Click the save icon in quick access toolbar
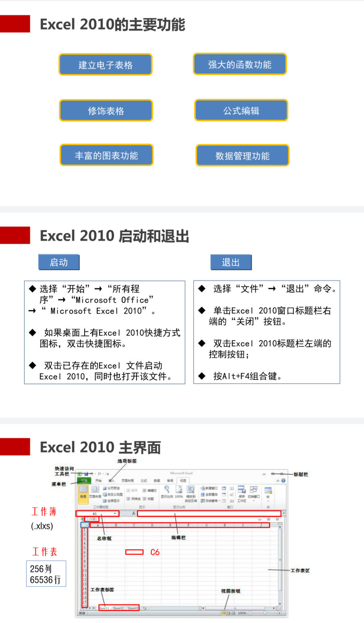Image resolution: width=364 pixels, height=623 pixels. tap(86, 474)
